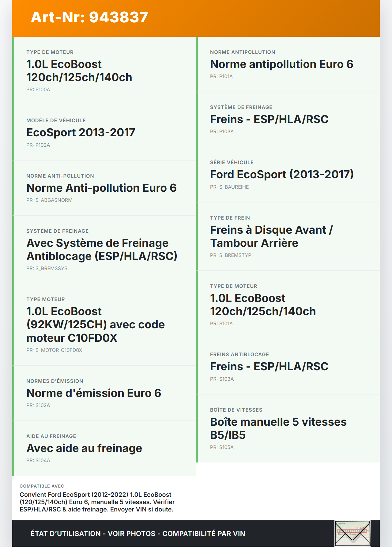Click the Type de frein label
The image size is (392, 547).
click(x=230, y=218)
